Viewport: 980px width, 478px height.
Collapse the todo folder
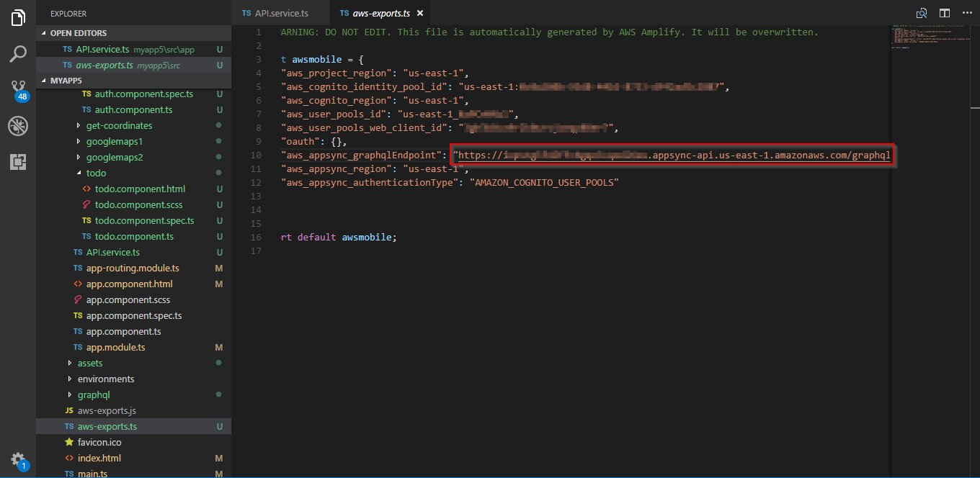coord(96,173)
